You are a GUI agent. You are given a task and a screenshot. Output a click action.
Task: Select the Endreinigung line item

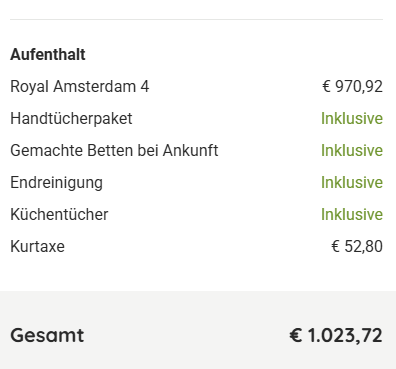[x=56, y=183]
